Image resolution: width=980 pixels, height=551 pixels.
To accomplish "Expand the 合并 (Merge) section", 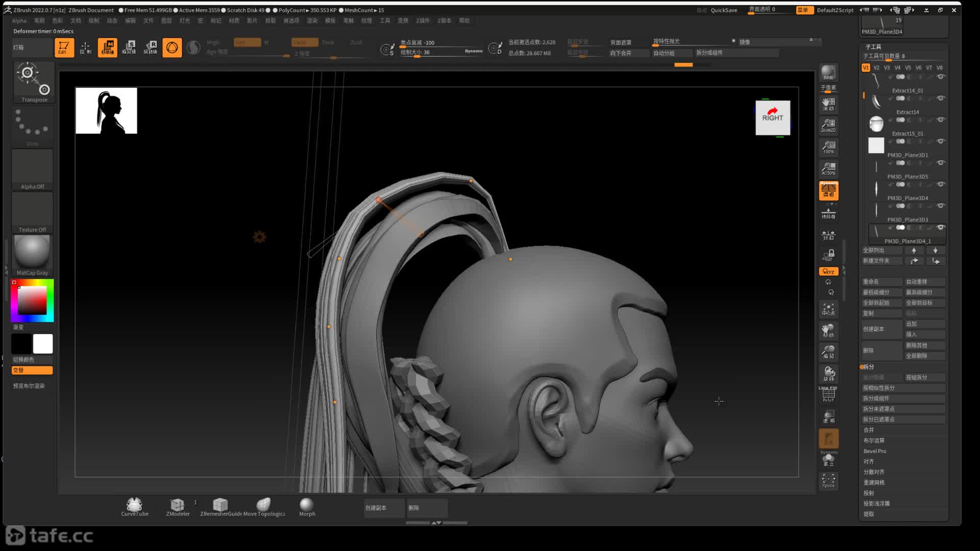I will [x=869, y=430].
